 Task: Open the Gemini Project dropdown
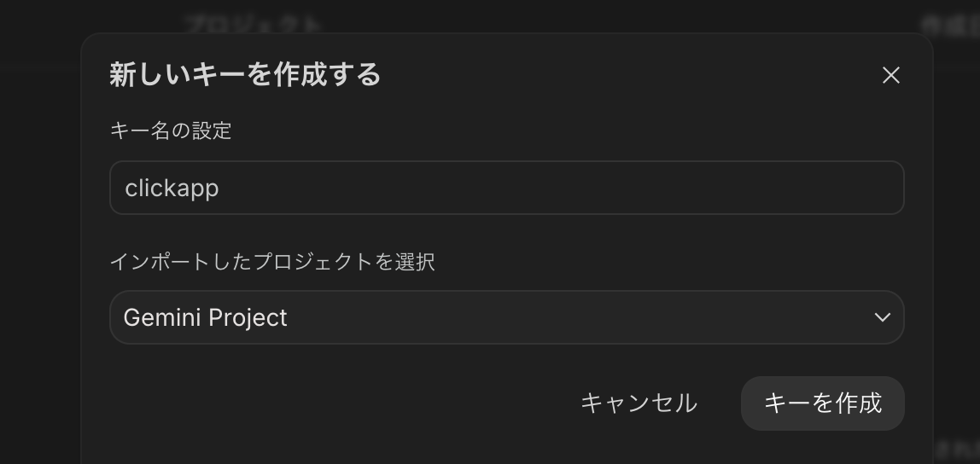506,317
